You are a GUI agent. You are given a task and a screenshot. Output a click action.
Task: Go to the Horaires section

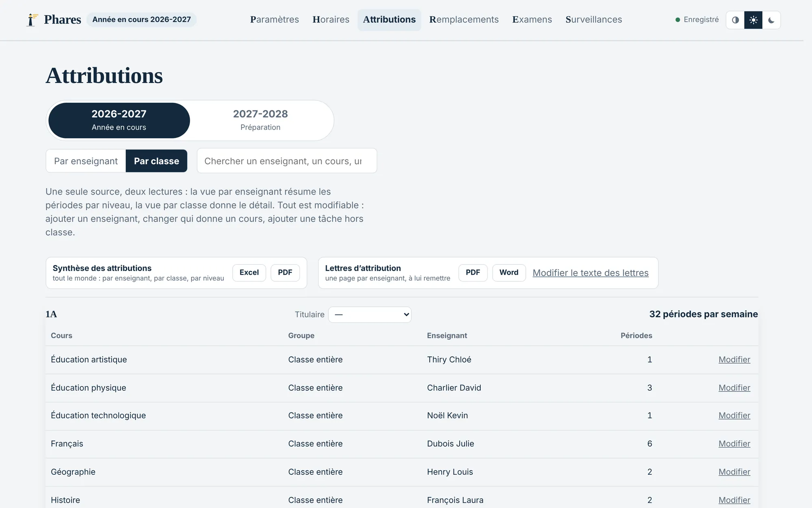(x=331, y=20)
